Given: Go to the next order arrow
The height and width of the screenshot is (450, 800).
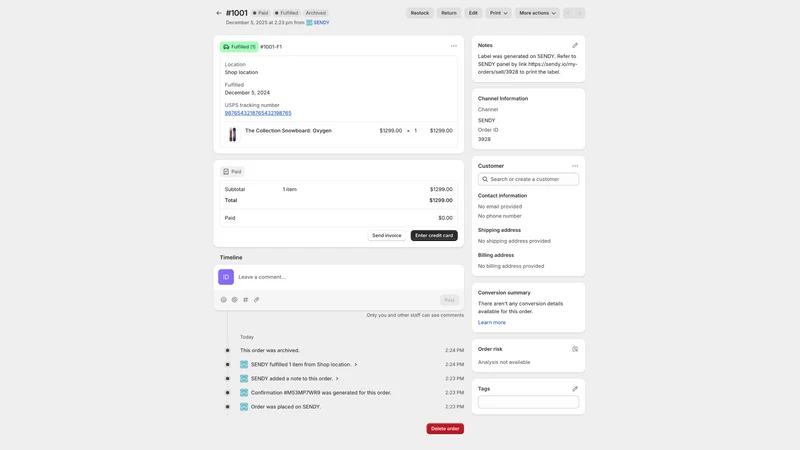Looking at the screenshot, I should [580, 13].
